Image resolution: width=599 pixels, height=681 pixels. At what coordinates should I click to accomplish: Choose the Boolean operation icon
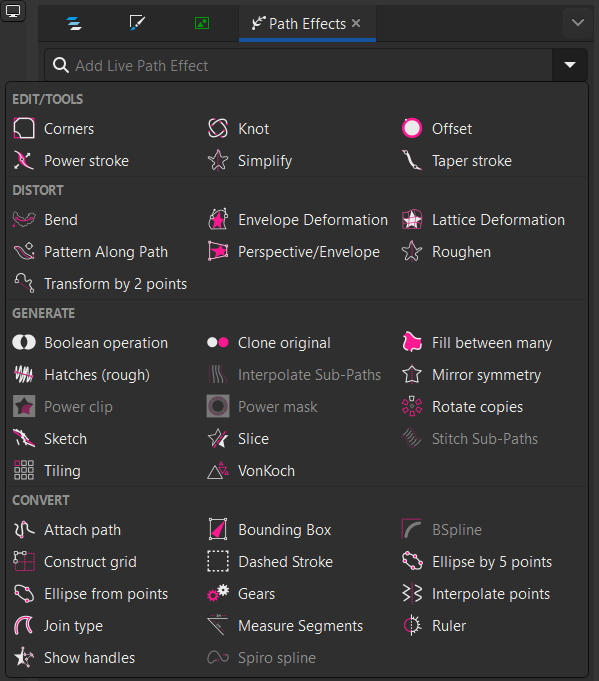24,343
